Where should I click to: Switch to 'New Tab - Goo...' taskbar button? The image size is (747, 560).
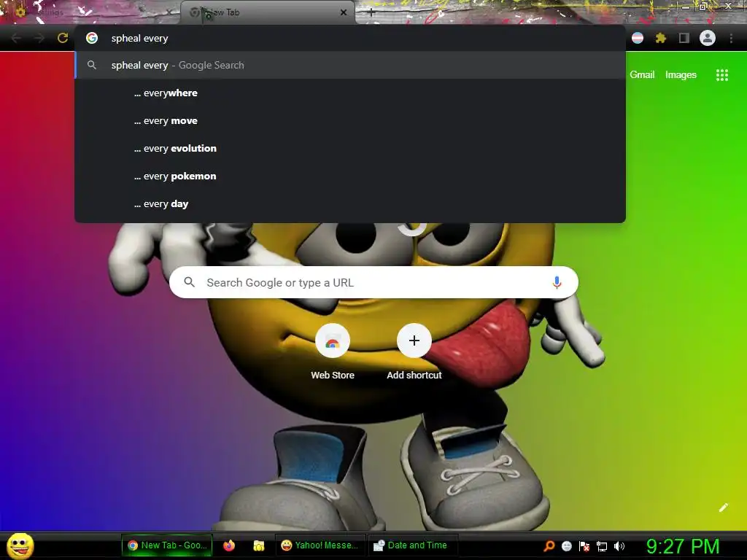(167, 545)
